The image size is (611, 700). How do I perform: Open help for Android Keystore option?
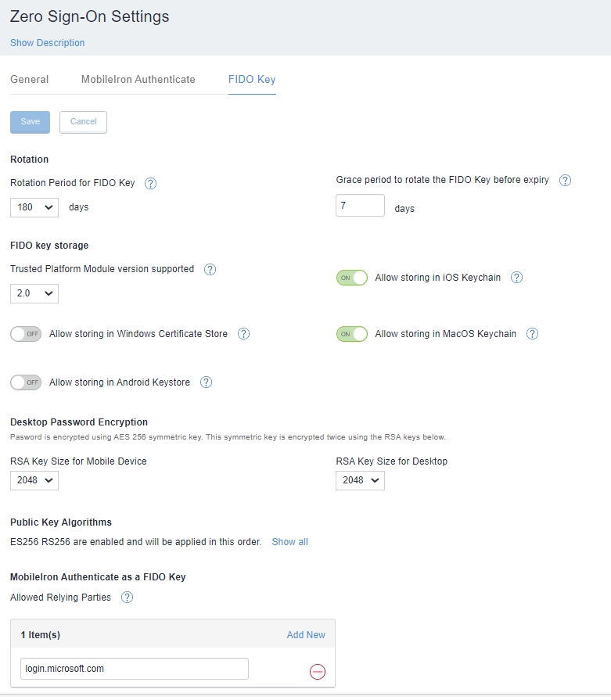tap(206, 382)
